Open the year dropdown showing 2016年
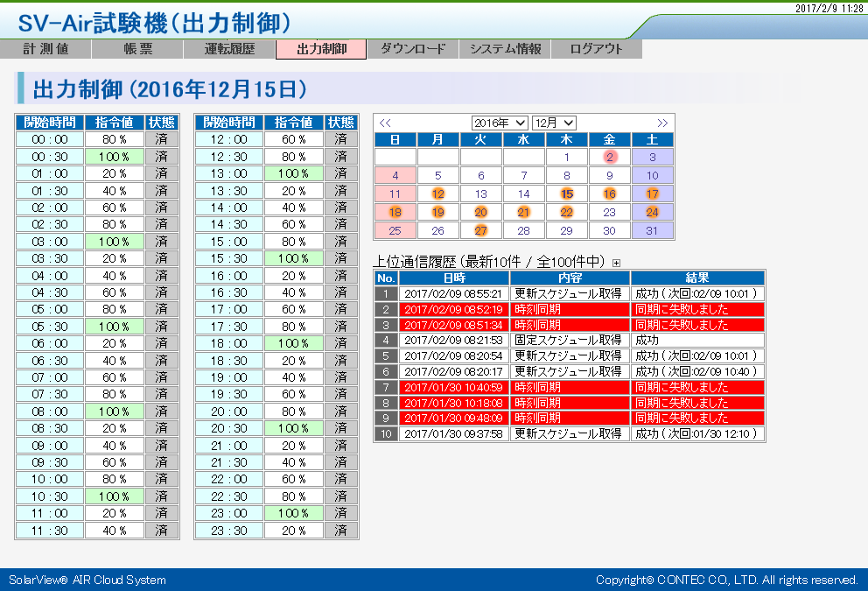868x591 pixels. pyautogui.click(x=500, y=123)
